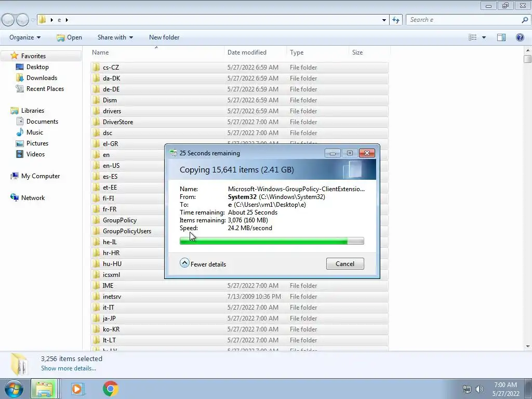Click the green copy progress bar
Image resolution: width=532 pixels, height=399 pixels.
(272, 241)
